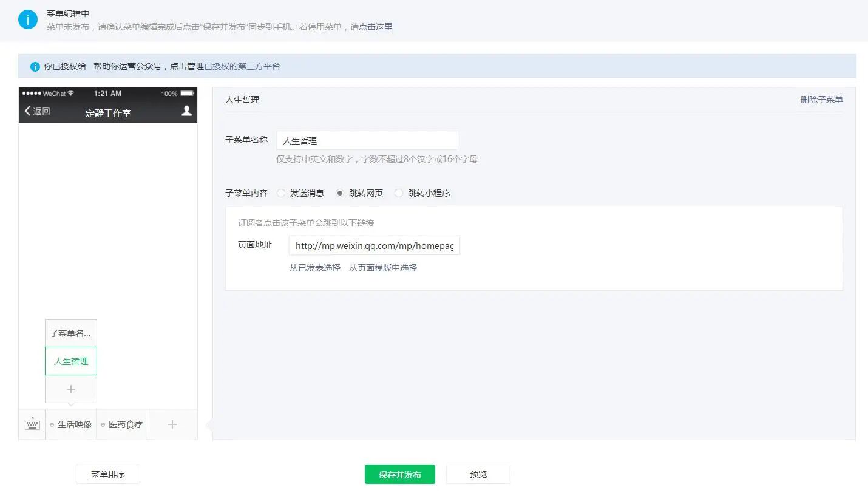Select the 子菜单名... submenu item
Screen dimensions: 868x504
tap(71, 333)
